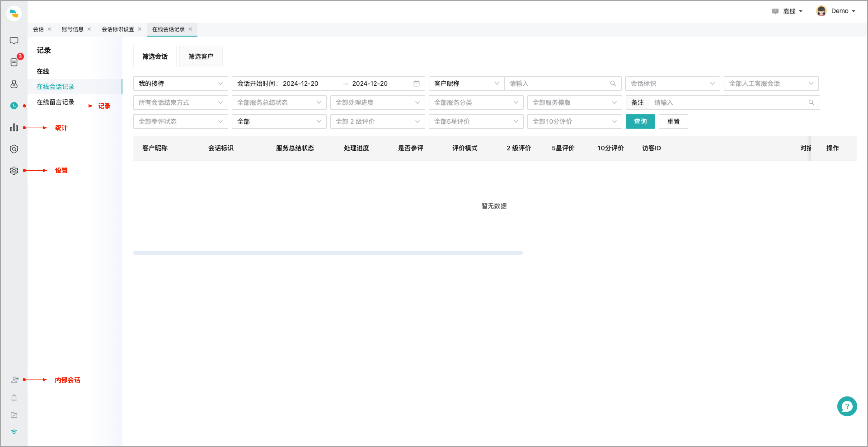Close the 会话 tab
This screenshot has height=447, width=868.
coord(49,29)
